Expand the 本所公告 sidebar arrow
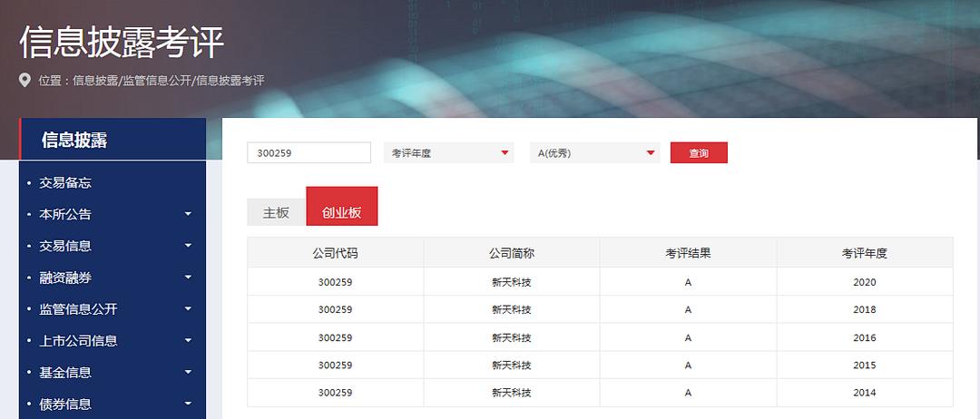 188,215
